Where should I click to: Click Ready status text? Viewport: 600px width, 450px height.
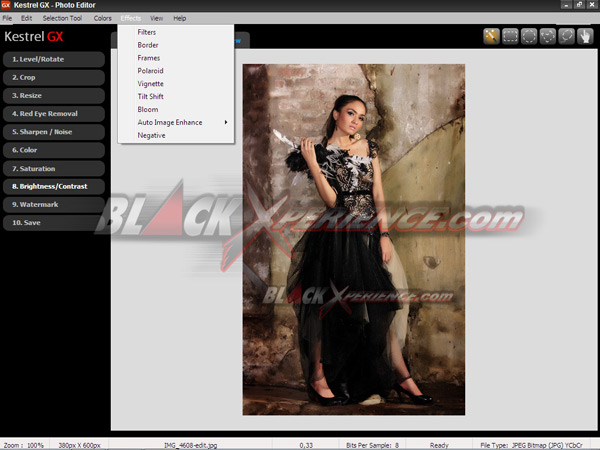click(439, 445)
